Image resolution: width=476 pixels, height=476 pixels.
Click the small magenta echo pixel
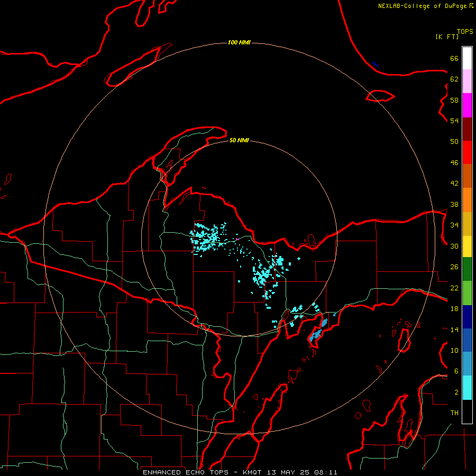(237, 239)
